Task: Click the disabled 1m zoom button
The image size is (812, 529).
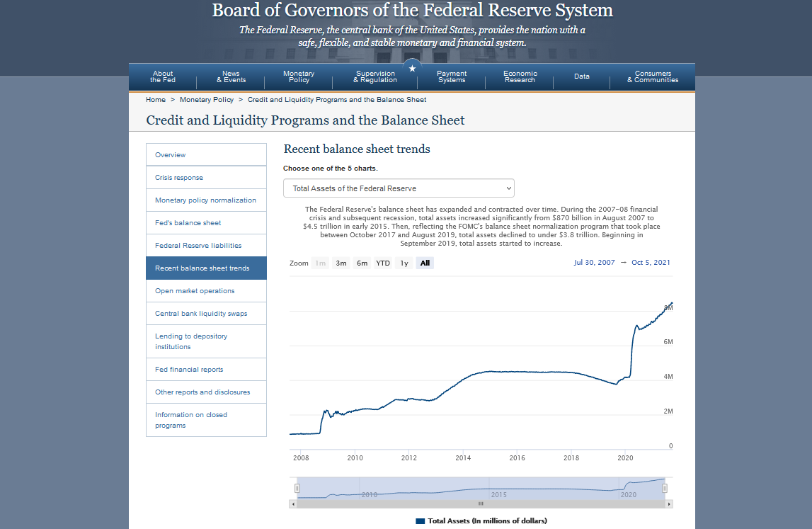Action: pos(320,263)
